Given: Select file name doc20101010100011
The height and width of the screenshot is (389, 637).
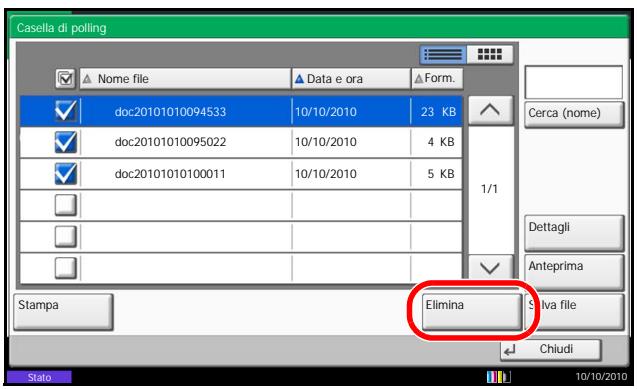Looking at the screenshot, I should point(170,174).
